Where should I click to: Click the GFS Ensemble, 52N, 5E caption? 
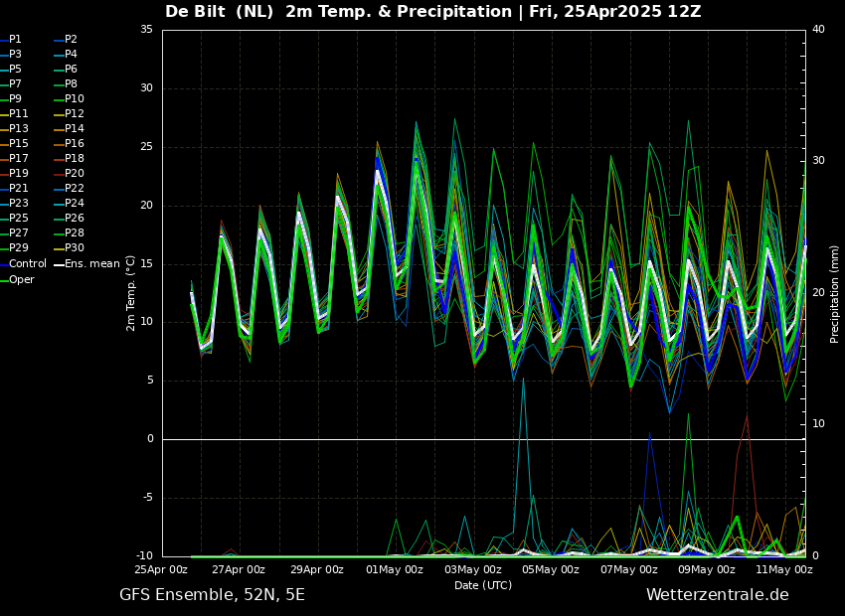[x=212, y=595]
